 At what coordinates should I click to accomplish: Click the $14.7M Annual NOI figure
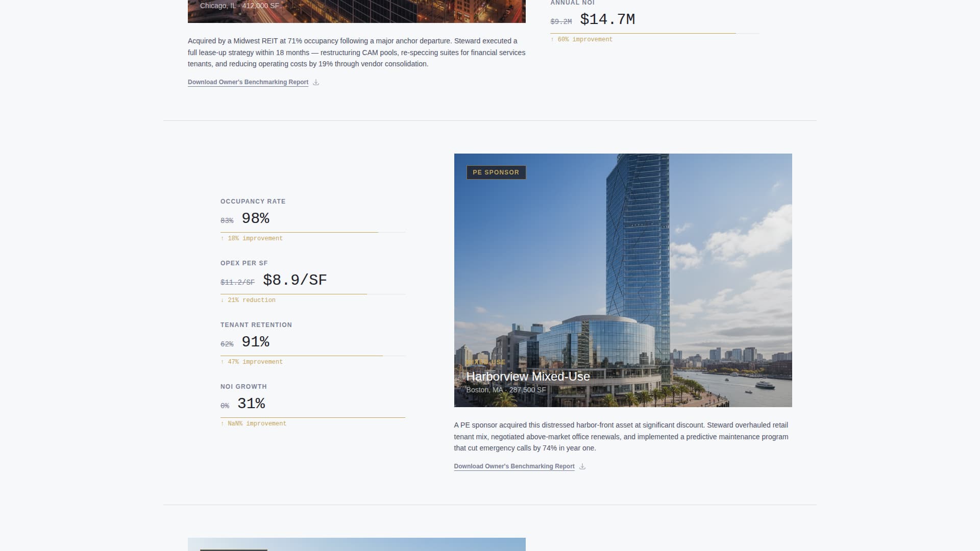(607, 19)
